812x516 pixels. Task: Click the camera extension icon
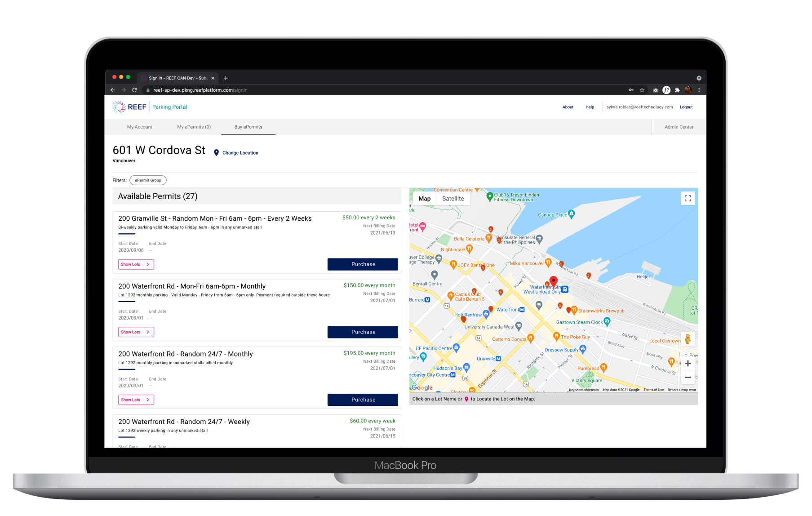click(x=655, y=90)
